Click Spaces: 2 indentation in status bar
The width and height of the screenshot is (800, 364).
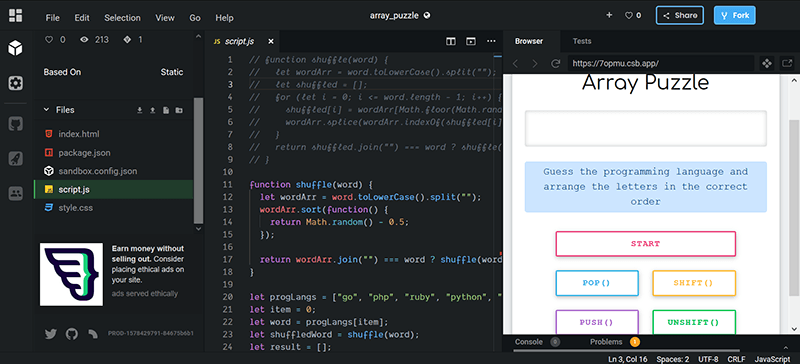click(x=673, y=359)
